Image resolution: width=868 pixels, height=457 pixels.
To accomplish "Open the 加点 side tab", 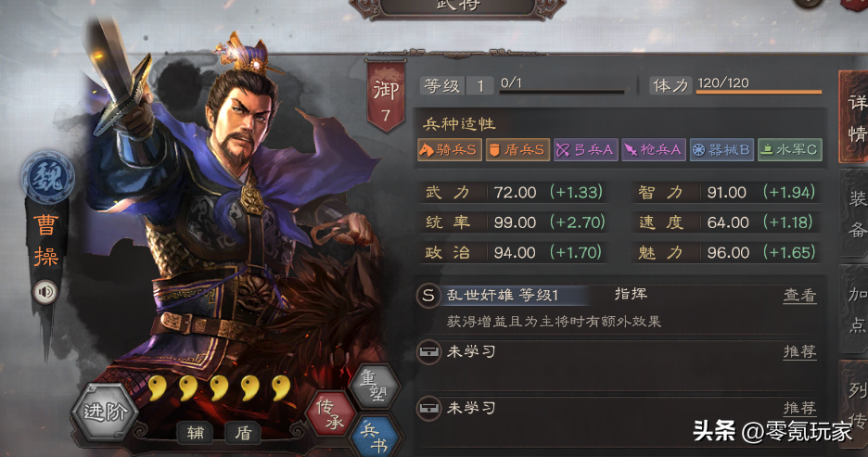I will point(856,309).
